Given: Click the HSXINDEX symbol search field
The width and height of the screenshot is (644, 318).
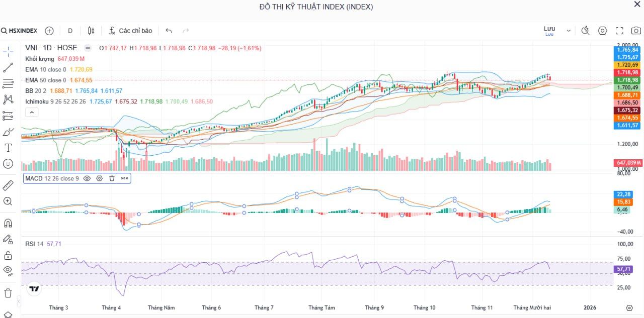Looking at the screenshot, I should 19,31.
